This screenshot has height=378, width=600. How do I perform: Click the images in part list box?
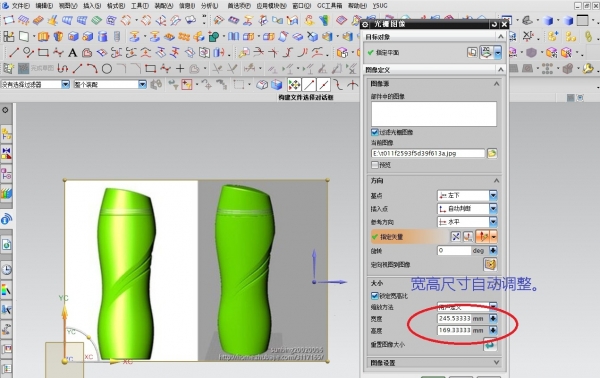click(434, 114)
